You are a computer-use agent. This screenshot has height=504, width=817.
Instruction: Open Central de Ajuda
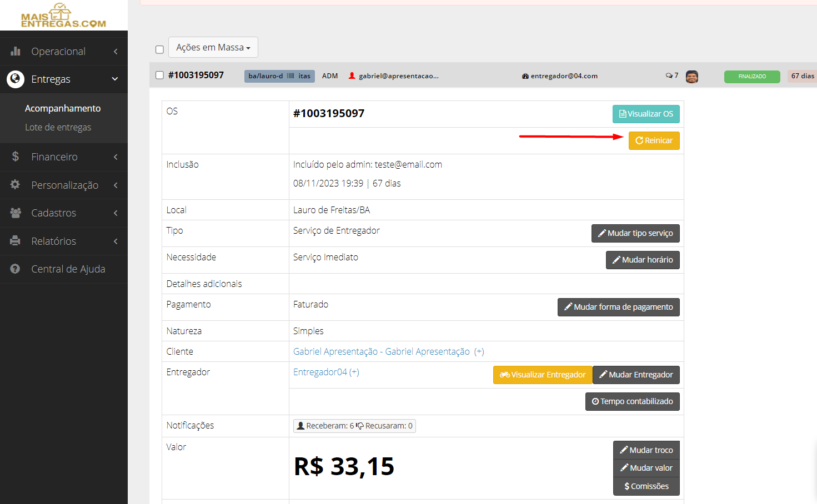coord(64,269)
